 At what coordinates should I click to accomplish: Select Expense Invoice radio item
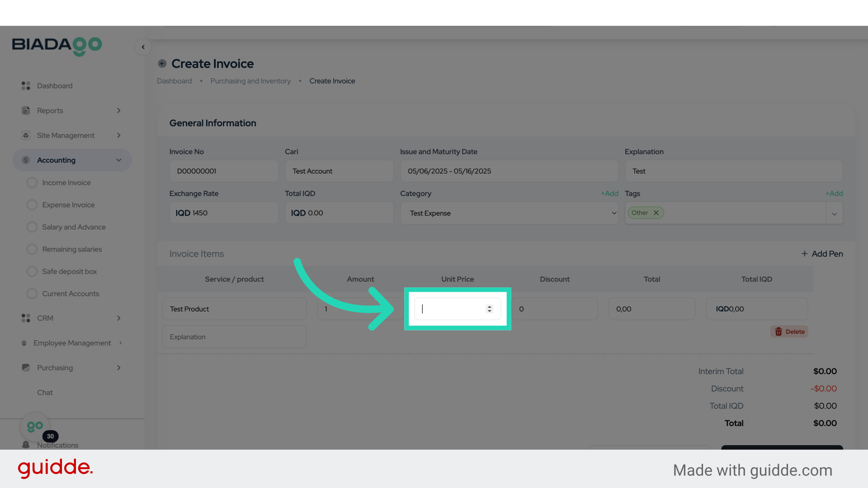tap(32, 205)
